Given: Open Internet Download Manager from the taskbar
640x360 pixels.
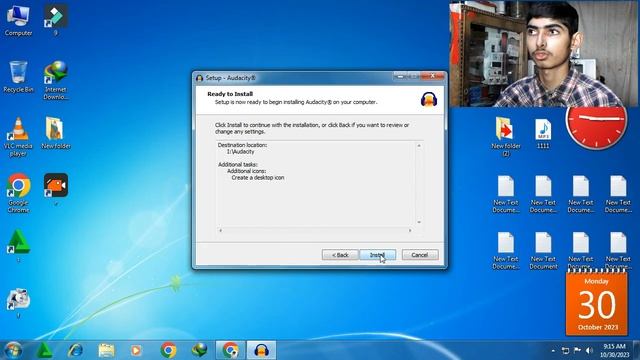Looking at the screenshot, I should [x=199, y=350].
